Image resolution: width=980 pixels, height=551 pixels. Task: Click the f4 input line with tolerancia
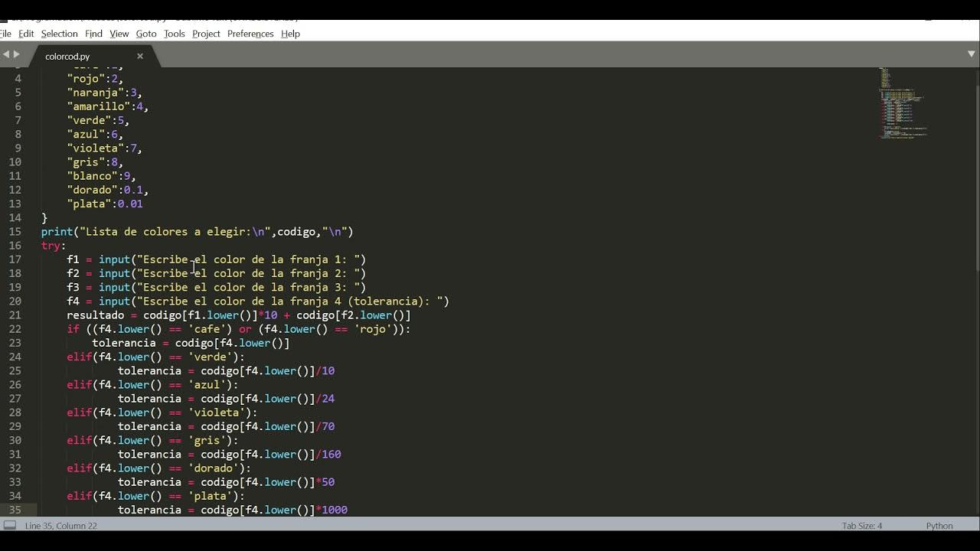coord(258,302)
